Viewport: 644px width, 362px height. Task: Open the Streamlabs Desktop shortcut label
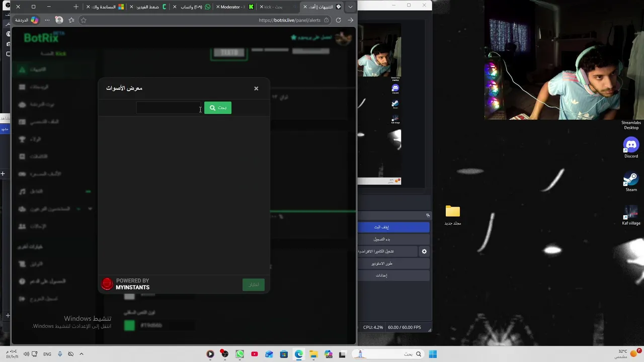pos(631,125)
